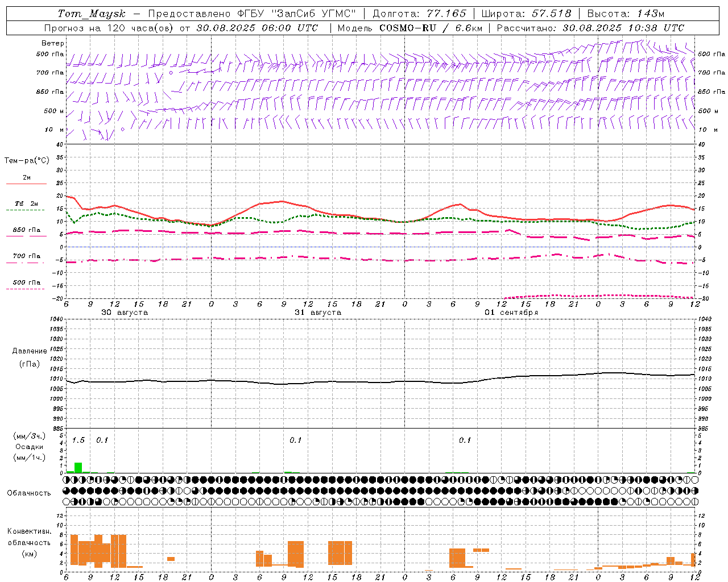Click the Осадки panel label
Viewport: 728px width, 582px height.
click(30, 447)
